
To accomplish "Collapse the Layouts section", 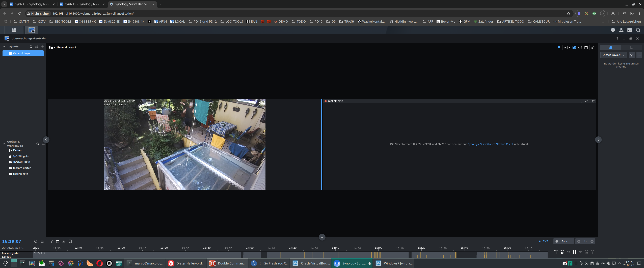I will tap(4, 47).
